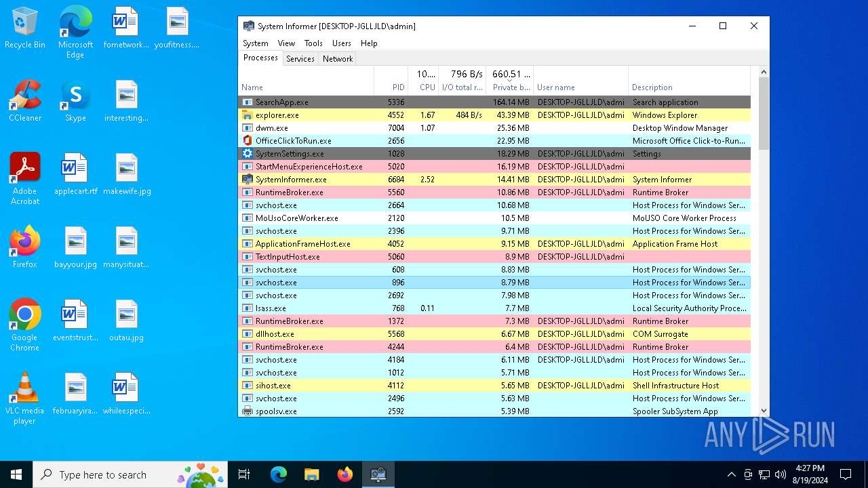Select the spoolsv.exe process row
This screenshot has width=868, height=488.
click(494, 411)
